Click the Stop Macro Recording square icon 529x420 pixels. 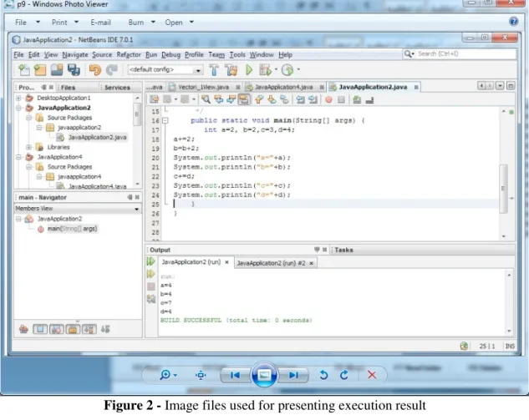341,99
